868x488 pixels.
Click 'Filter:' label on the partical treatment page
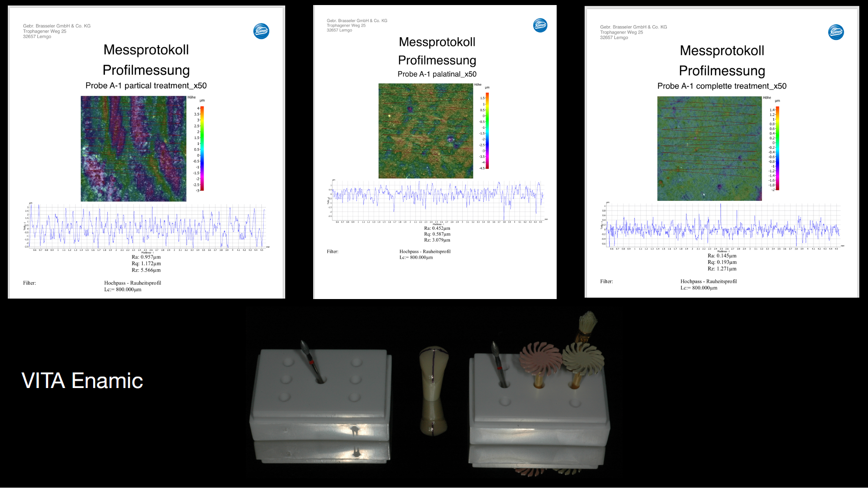click(29, 283)
